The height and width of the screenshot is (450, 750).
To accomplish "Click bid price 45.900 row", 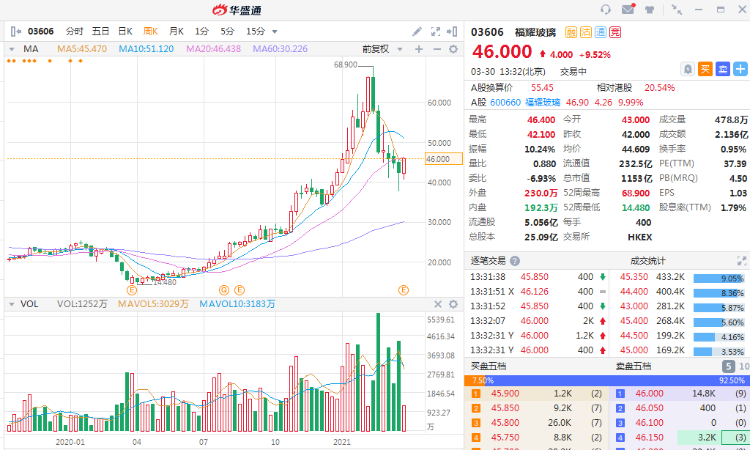I will coord(536,394).
